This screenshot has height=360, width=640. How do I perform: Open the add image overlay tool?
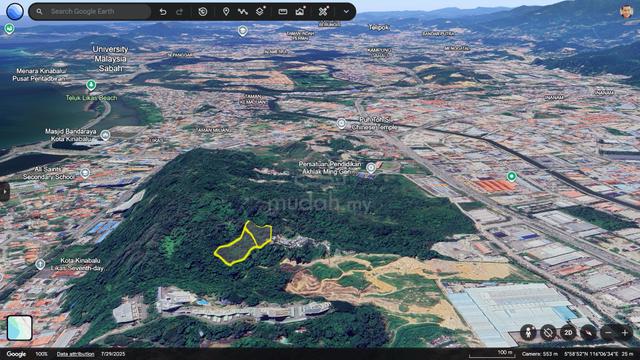[x=300, y=11]
